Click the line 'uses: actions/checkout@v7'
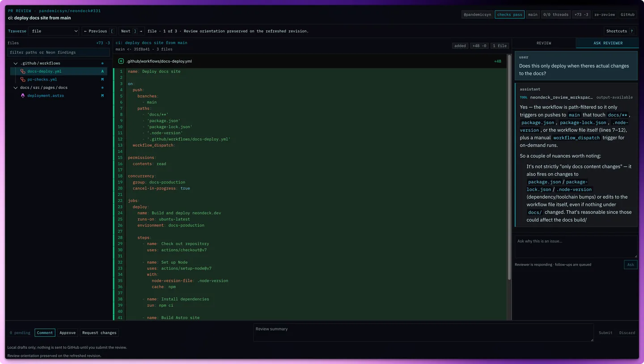644x364 pixels. (x=177, y=250)
